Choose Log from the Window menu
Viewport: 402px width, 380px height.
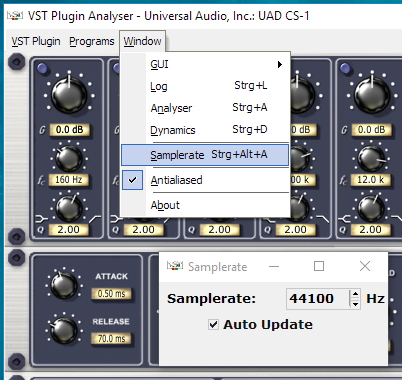[205, 86]
